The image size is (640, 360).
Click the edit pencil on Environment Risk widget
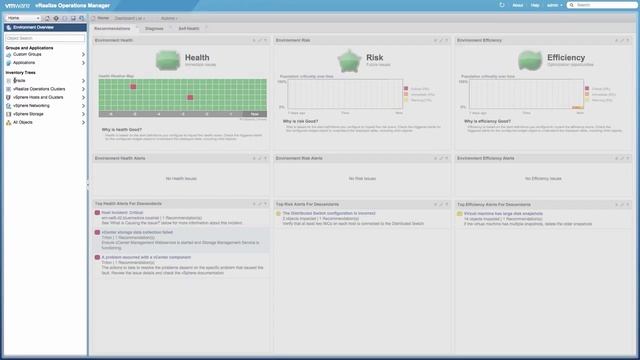441,40
